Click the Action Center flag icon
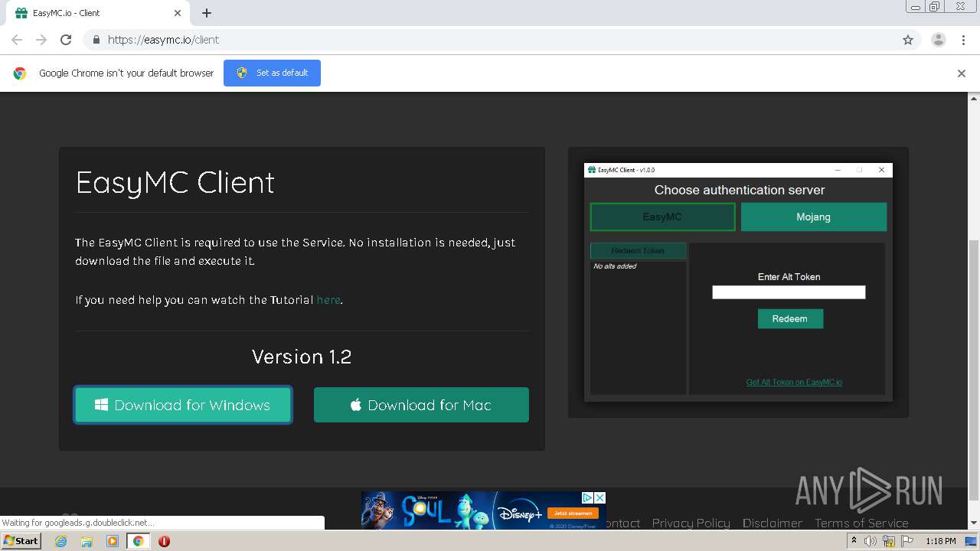The height and width of the screenshot is (551, 980). 906,541
